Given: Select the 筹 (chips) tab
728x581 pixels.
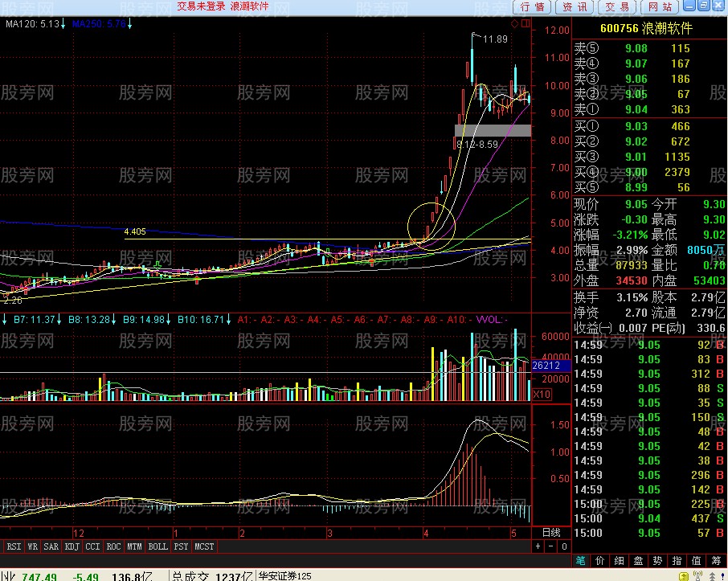Looking at the screenshot, I should tap(716, 561).
